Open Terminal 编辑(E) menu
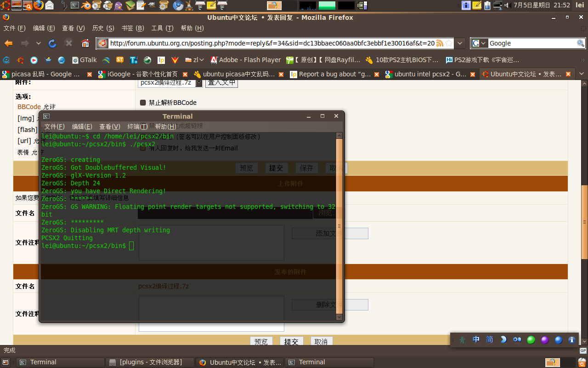Viewport: 588px width, 368px height. point(82,126)
